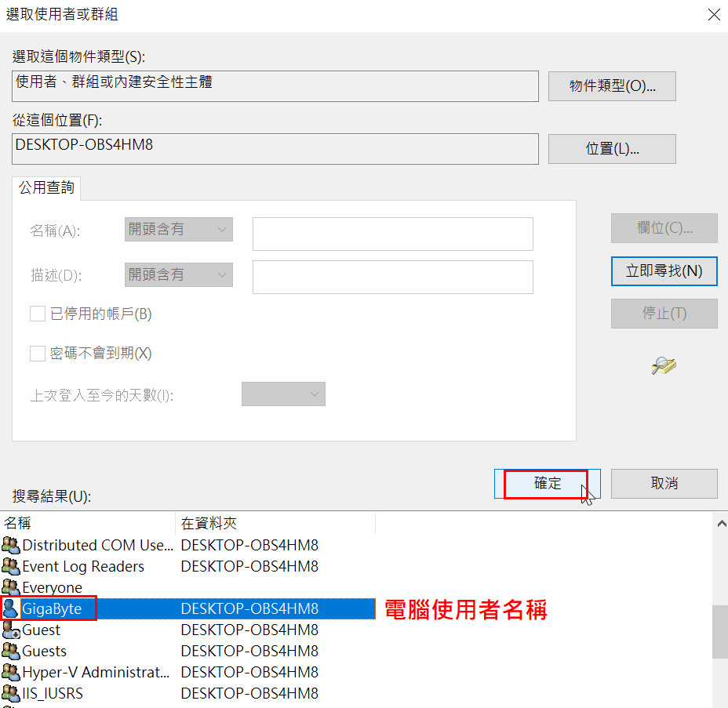Open the 名稱 condition dropdown
Screen dimensions: 728x708
coord(179,230)
